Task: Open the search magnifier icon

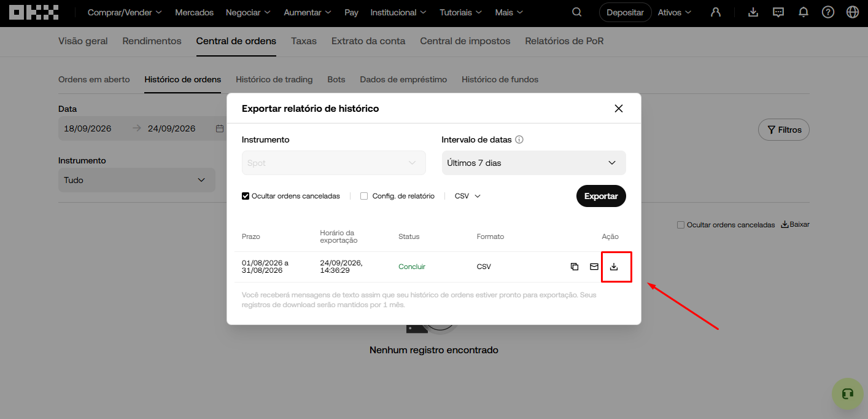Action: coord(576,12)
